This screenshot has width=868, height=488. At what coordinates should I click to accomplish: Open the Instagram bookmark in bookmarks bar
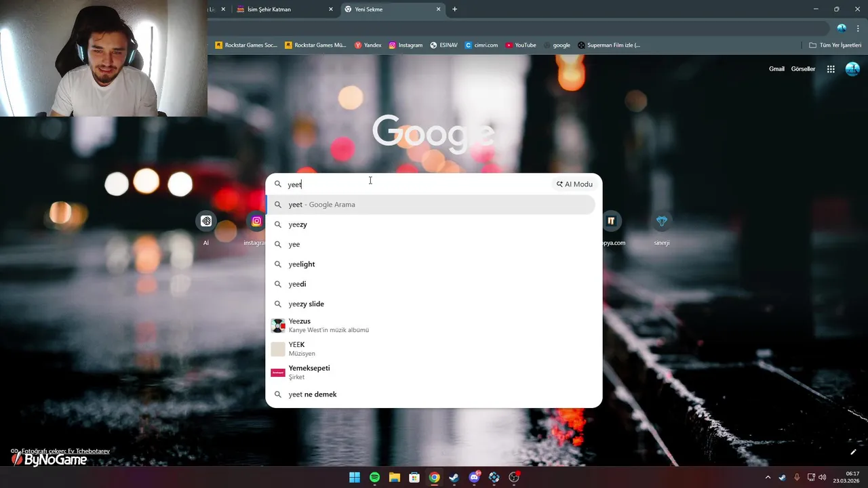(x=406, y=45)
